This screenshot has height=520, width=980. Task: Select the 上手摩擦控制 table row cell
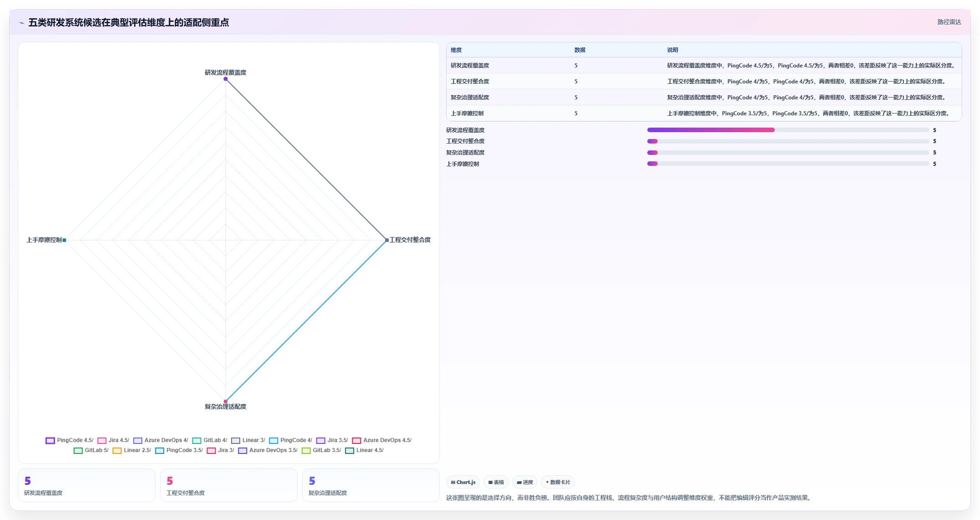(x=467, y=113)
